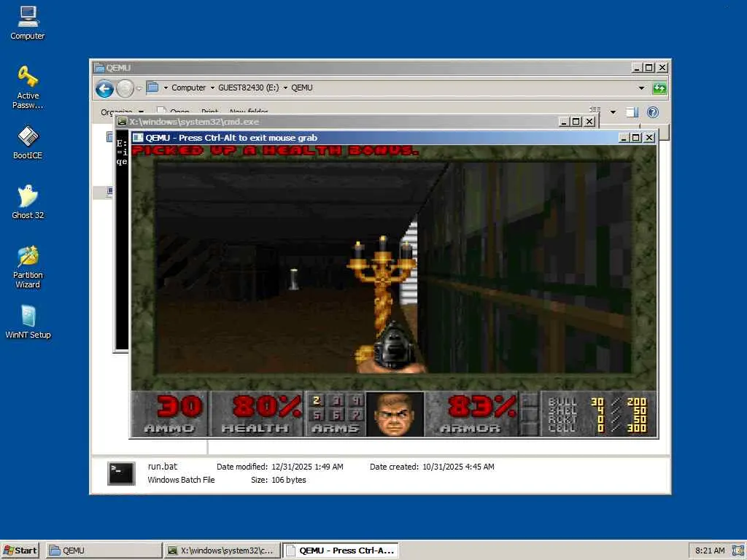The image size is (747, 560).
Task: Click Computer in the address breadcrumb
Action: point(188,87)
